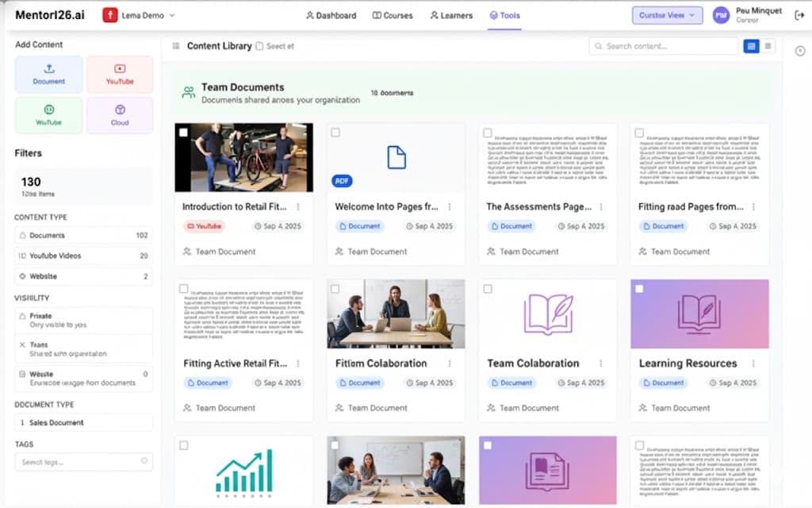
Task: Click the Search content input field
Action: (664, 46)
